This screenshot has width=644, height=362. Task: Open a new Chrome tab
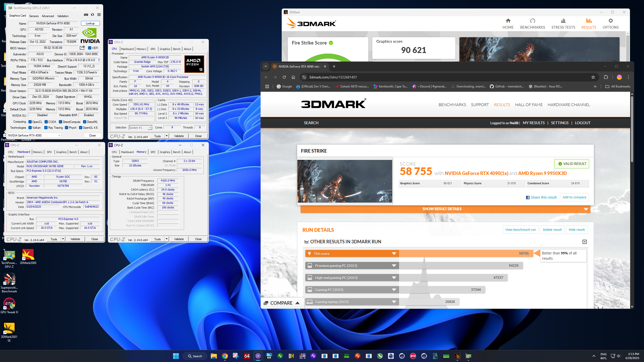pyautogui.click(x=334, y=66)
